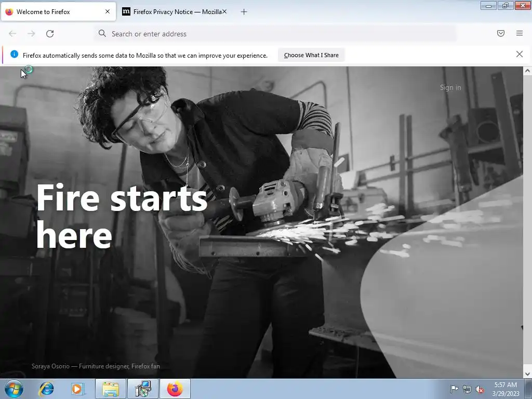
Task: Open network icon in system tray
Action: [467, 389]
